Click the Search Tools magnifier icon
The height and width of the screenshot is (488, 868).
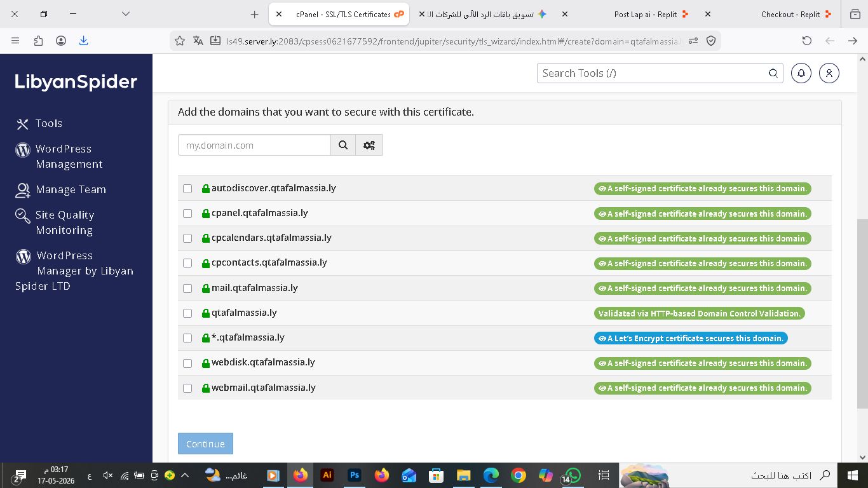coord(773,73)
